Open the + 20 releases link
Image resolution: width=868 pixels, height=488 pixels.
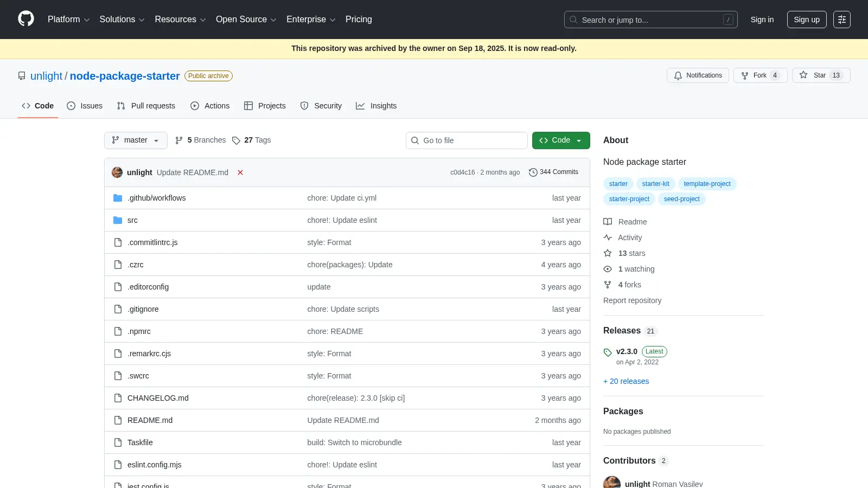(626, 381)
